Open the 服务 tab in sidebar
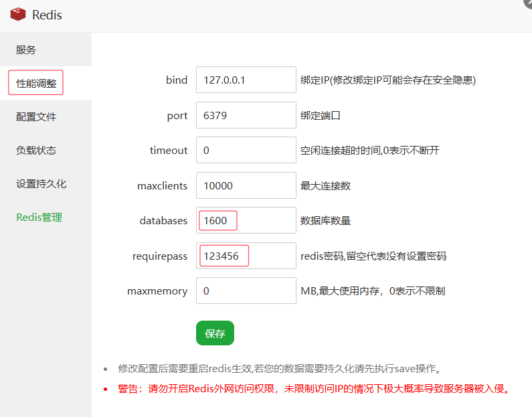Image resolution: width=532 pixels, height=417 pixels. coord(27,50)
